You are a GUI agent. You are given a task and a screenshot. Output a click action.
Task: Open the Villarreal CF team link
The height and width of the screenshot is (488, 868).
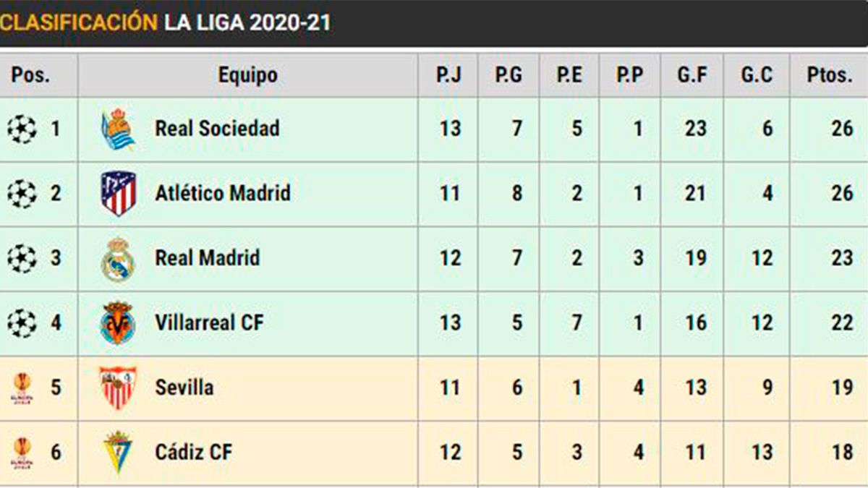tap(209, 323)
